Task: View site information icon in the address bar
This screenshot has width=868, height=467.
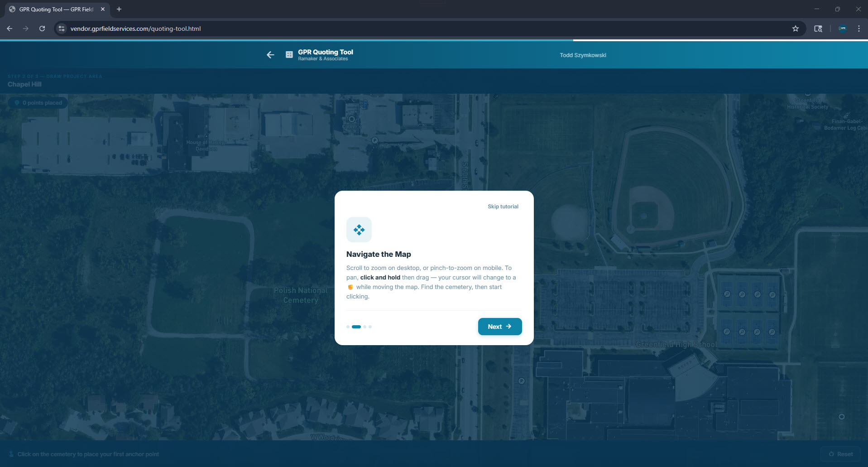Action: (x=62, y=29)
